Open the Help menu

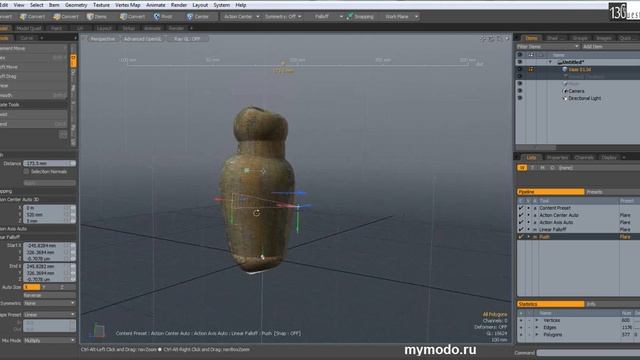click(241, 5)
